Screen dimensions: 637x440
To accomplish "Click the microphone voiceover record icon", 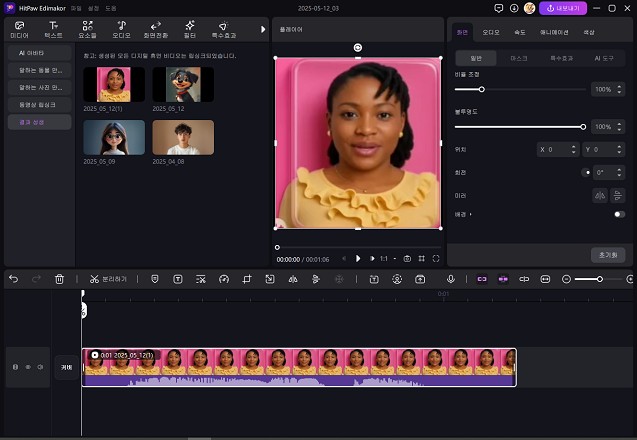I will click(x=451, y=279).
